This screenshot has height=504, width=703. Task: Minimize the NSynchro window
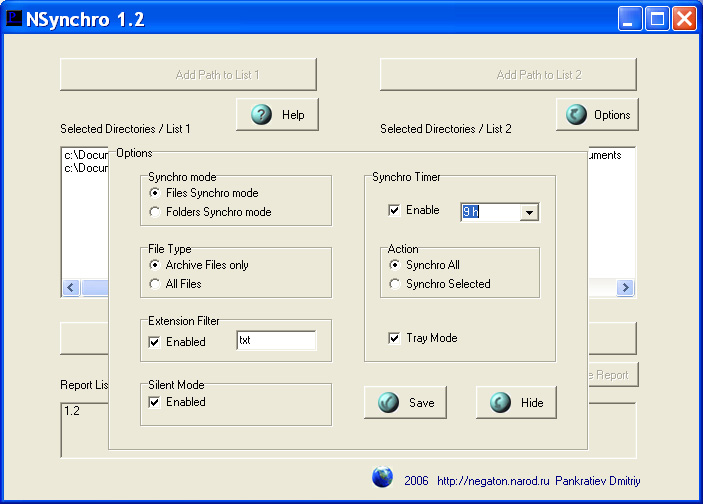coord(629,18)
